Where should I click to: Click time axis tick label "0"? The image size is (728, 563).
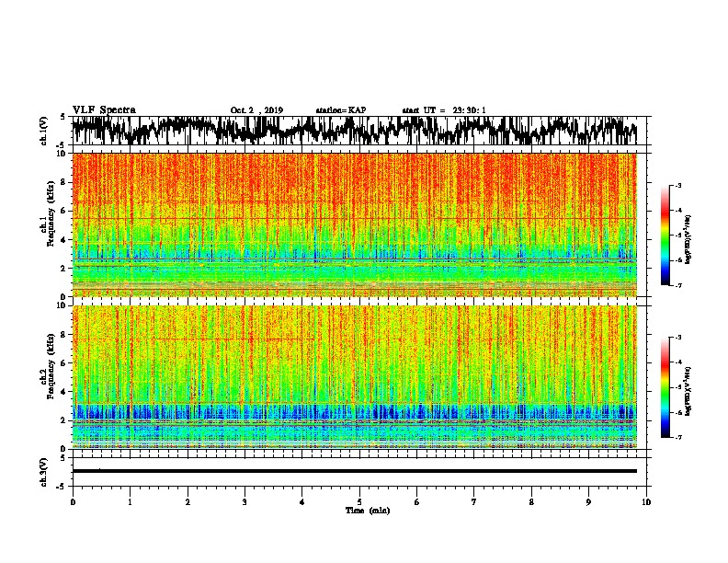tap(73, 502)
